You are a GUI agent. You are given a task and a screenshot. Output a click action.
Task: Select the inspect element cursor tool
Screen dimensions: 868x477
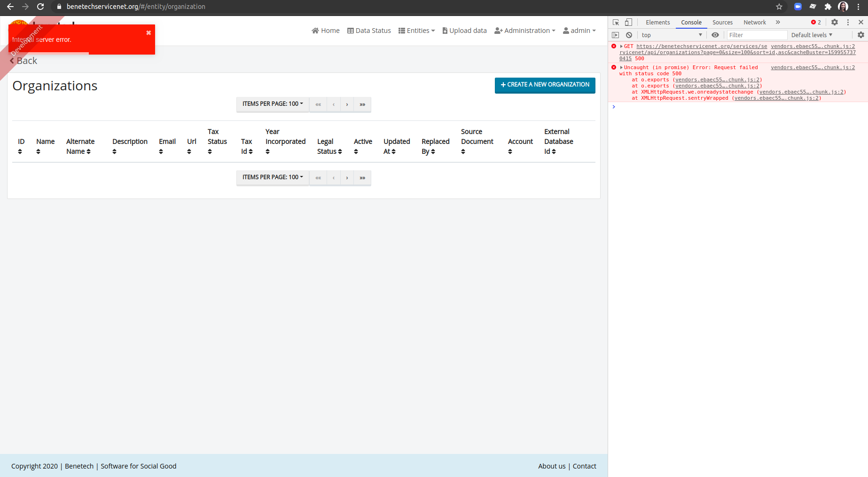click(616, 22)
